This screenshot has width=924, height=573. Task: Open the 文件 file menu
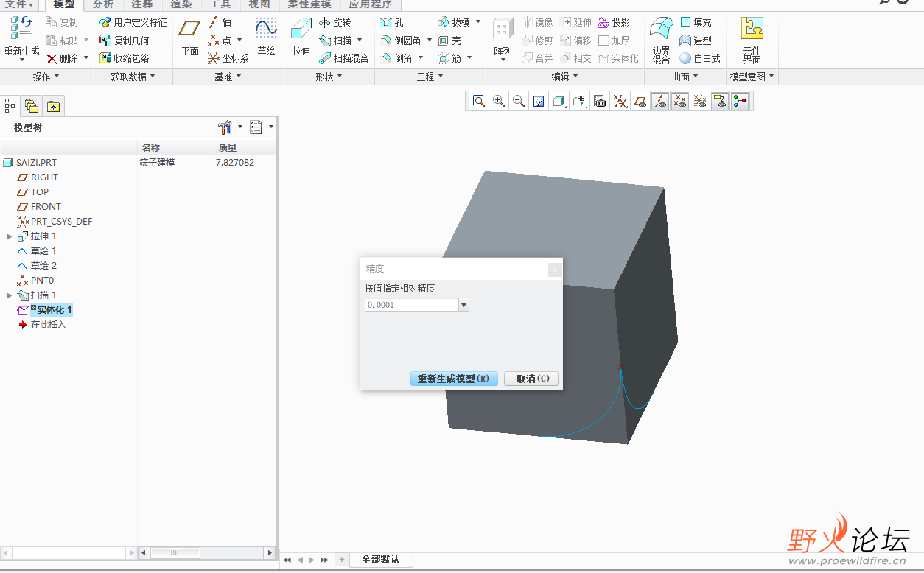coord(19,4)
